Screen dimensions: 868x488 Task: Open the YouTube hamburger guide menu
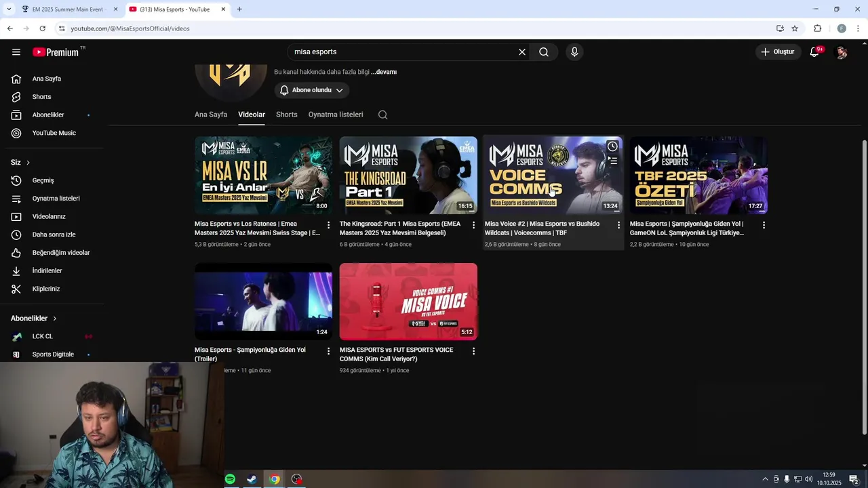click(16, 52)
